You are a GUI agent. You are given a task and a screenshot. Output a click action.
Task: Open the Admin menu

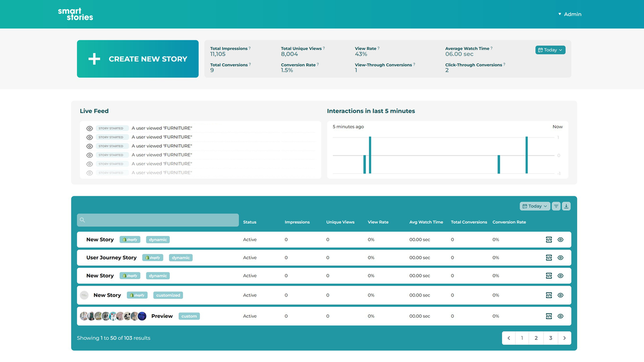[x=572, y=14]
